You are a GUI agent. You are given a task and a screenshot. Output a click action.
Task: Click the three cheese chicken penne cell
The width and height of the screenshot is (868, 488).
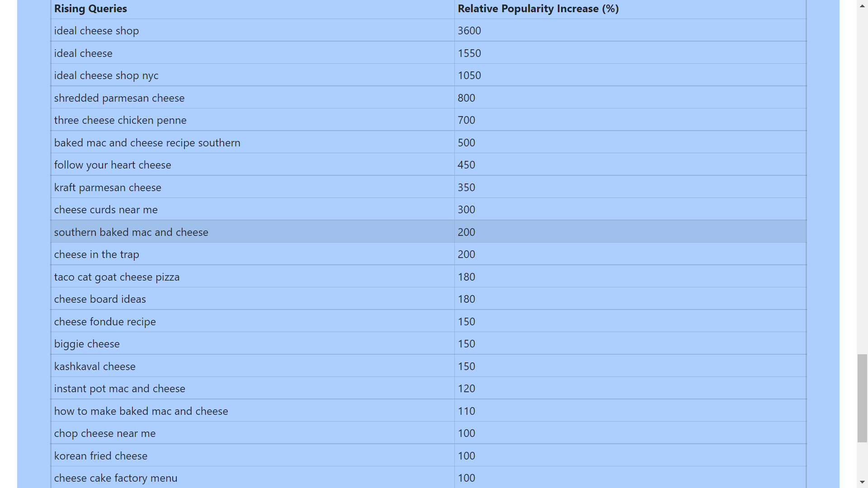(x=120, y=120)
